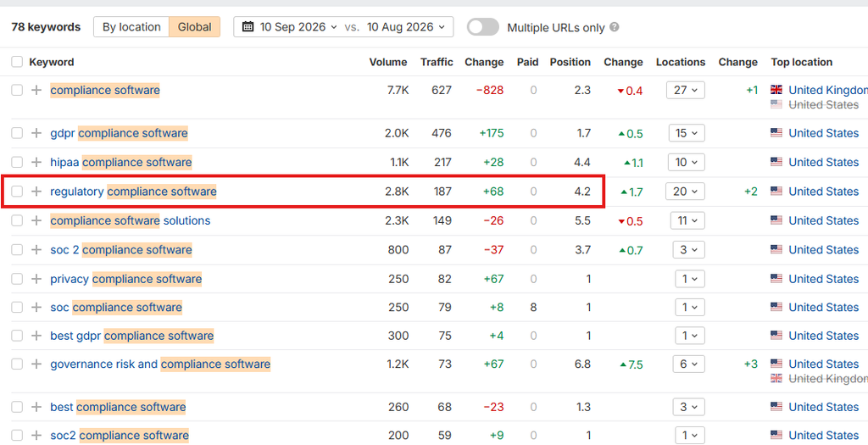Image resolution: width=868 pixels, height=445 pixels.
Task: Expand hipaa compliance software row plus icon
Action: [x=36, y=162]
